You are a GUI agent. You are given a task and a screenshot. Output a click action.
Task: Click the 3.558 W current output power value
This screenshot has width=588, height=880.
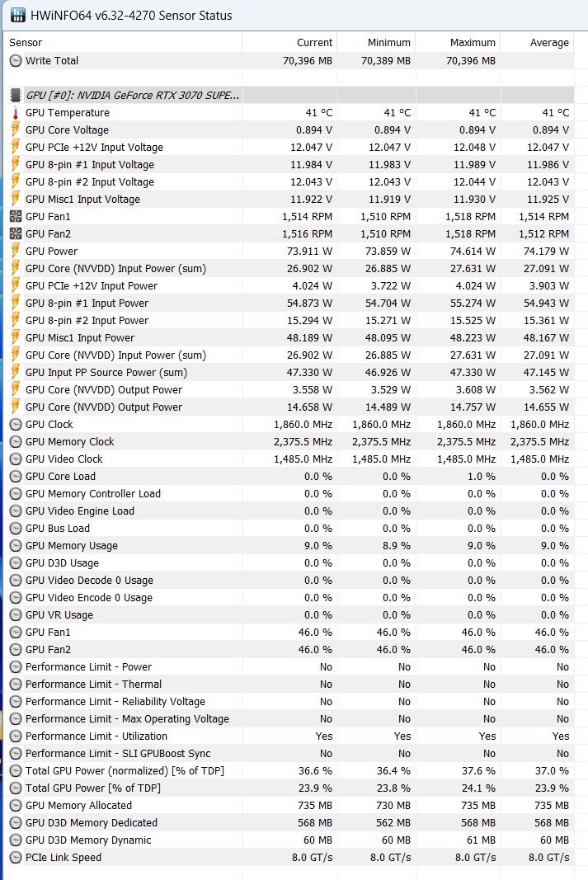[x=313, y=390]
